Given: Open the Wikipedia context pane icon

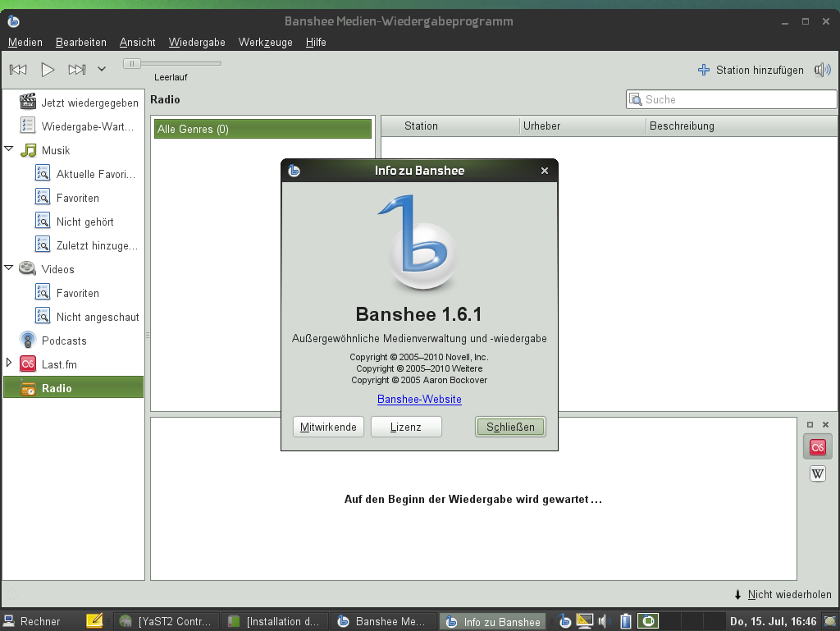Looking at the screenshot, I should pos(817,473).
